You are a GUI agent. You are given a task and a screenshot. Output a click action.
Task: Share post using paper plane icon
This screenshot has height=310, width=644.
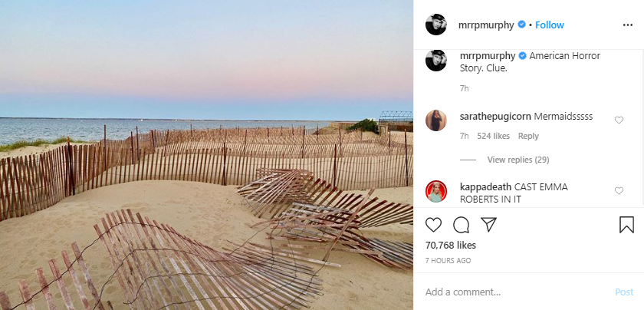pyautogui.click(x=489, y=225)
